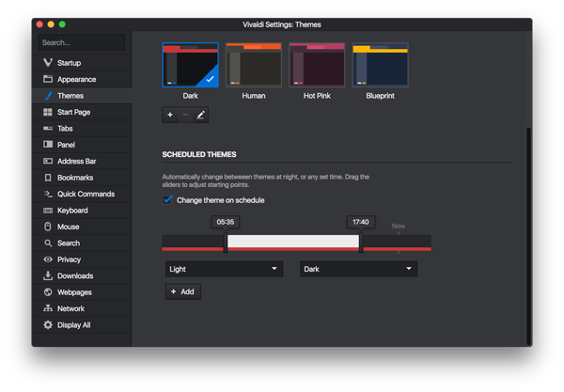Click the paintbrush icon beside Themes
The height and width of the screenshot is (392, 564).
(x=48, y=96)
